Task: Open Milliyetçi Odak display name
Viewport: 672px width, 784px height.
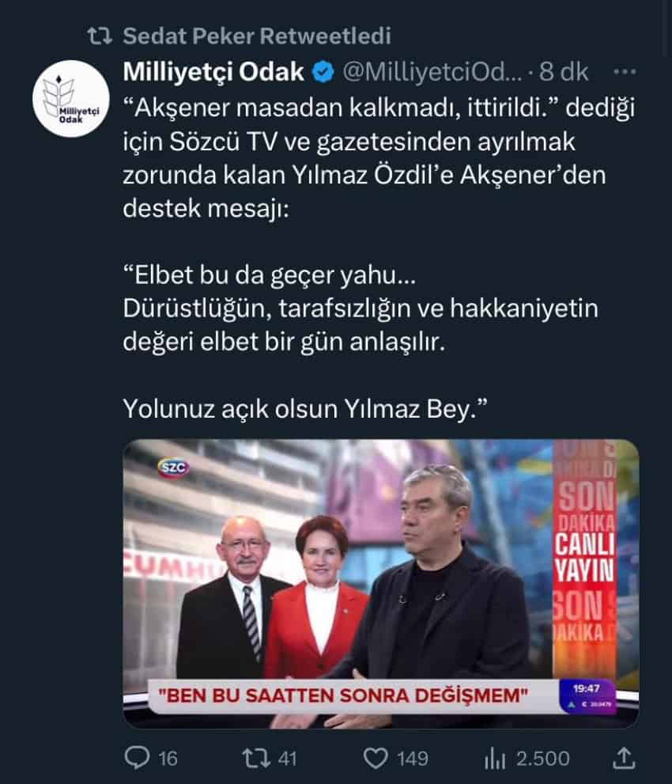Action: point(213,72)
